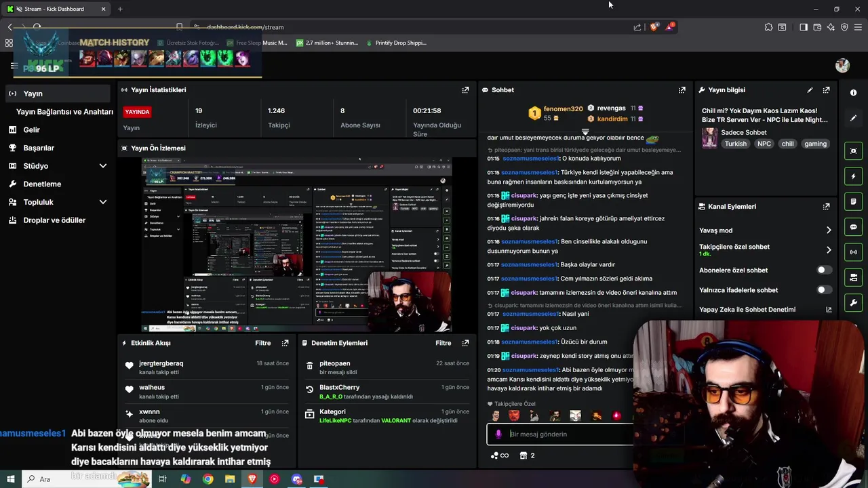This screenshot has width=868, height=488.
Task: Open Task View on the taskbar
Action: (163, 479)
